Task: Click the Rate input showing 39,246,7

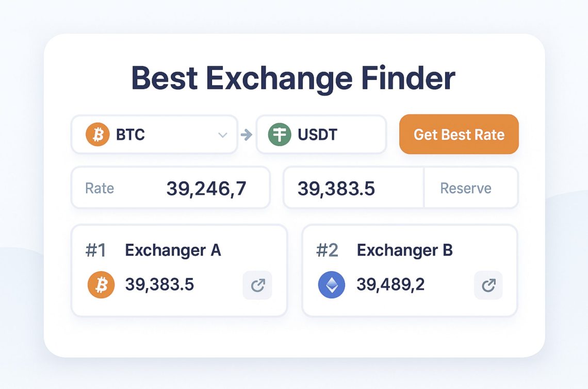Action: (170, 188)
